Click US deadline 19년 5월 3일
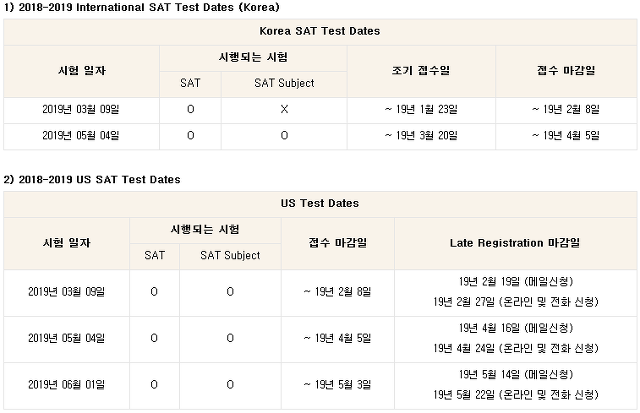640x413 pixels. click(337, 384)
